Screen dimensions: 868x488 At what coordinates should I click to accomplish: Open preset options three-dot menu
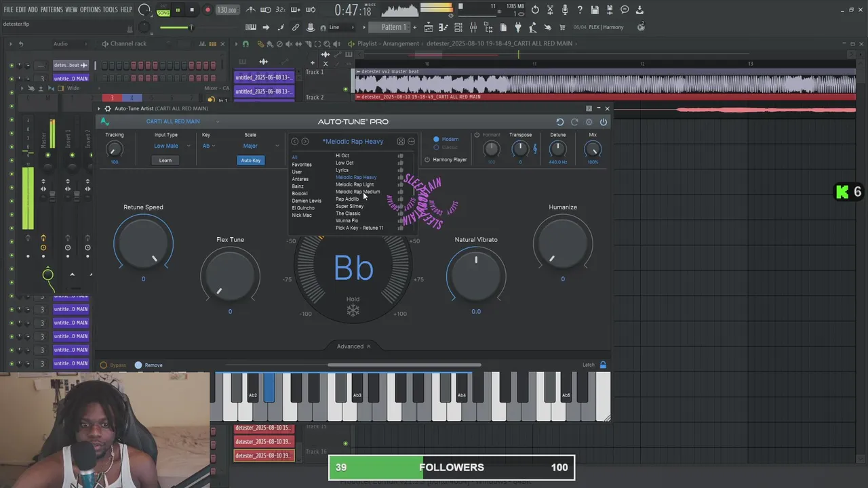pos(411,142)
